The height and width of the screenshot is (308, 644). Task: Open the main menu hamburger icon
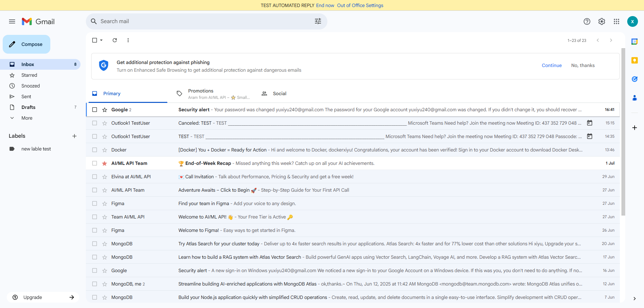click(x=12, y=21)
